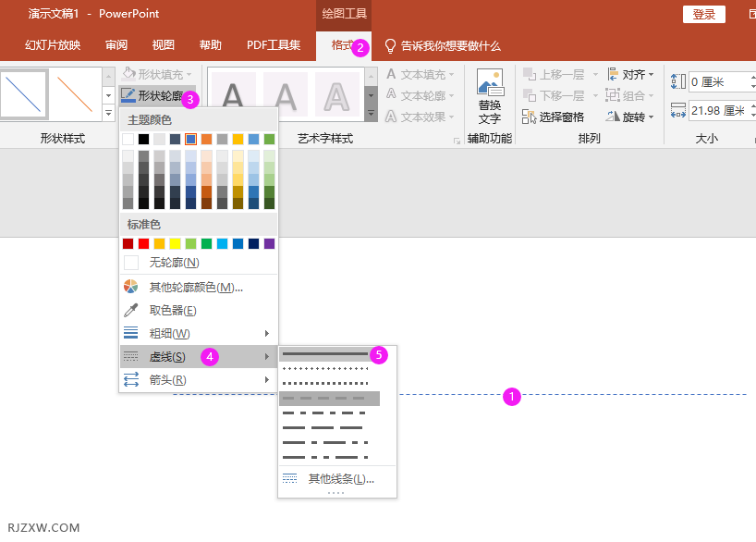This screenshot has width=756, height=542.
Task: Click Send Backward (下移一层)
Action: (x=555, y=95)
